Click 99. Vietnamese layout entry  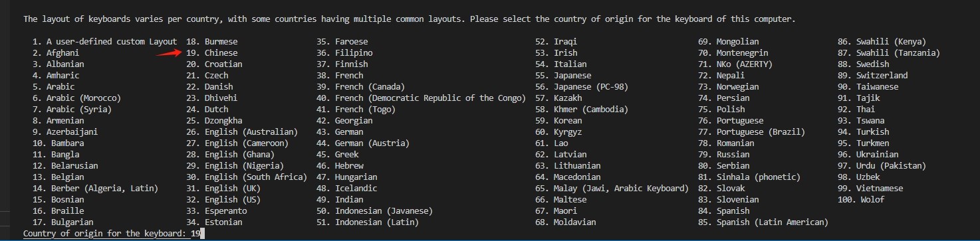(870, 188)
